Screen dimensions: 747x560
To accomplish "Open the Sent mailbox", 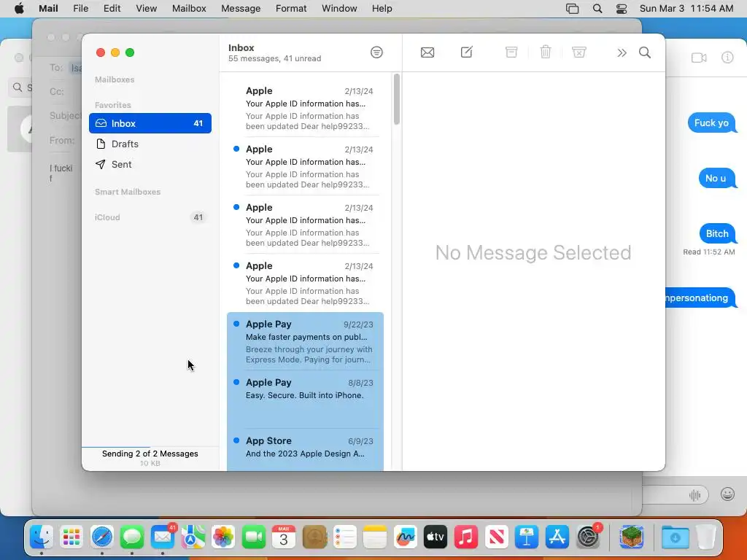I will tap(150, 164).
